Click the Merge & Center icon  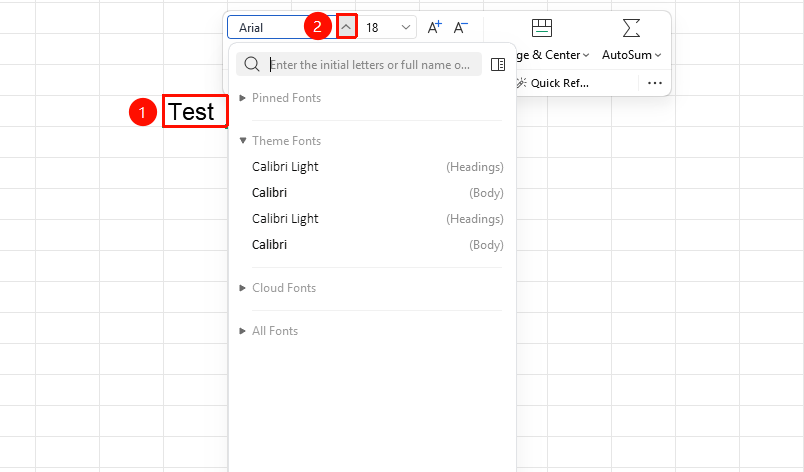click(x=541, y=28)
